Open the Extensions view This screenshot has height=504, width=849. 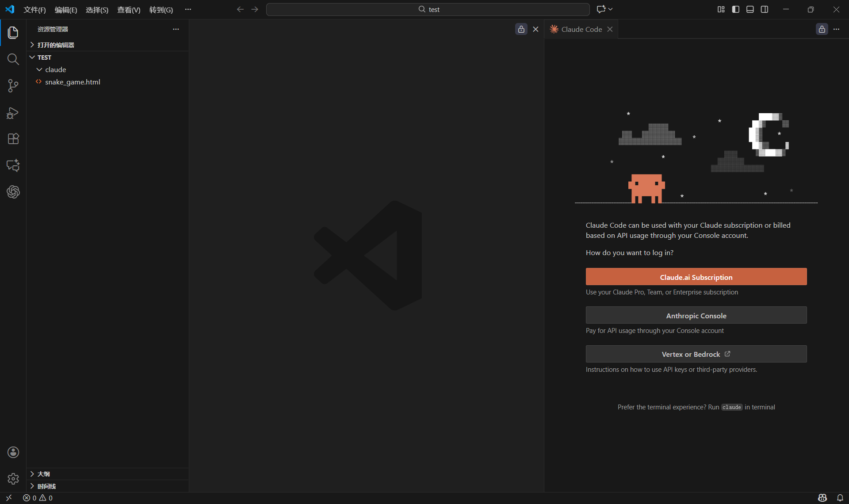click(x=13, y=139)
